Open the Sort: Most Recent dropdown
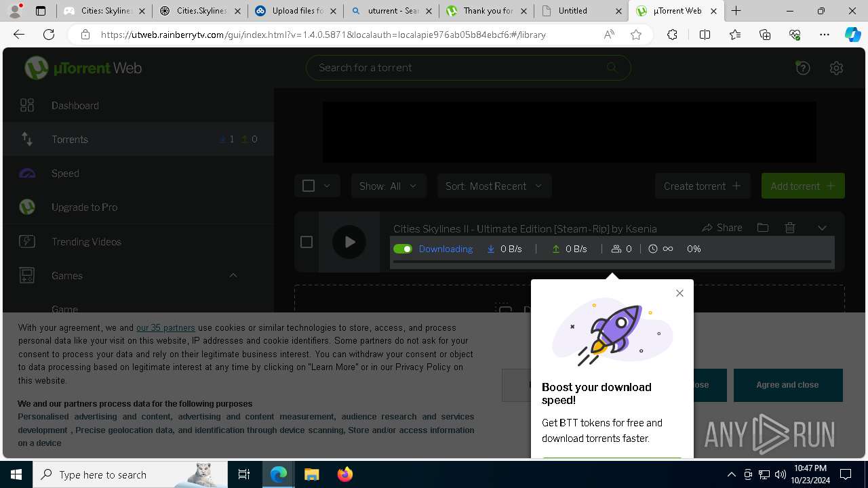This screenshot has width=868, height=488. click(x=494, y=186)
